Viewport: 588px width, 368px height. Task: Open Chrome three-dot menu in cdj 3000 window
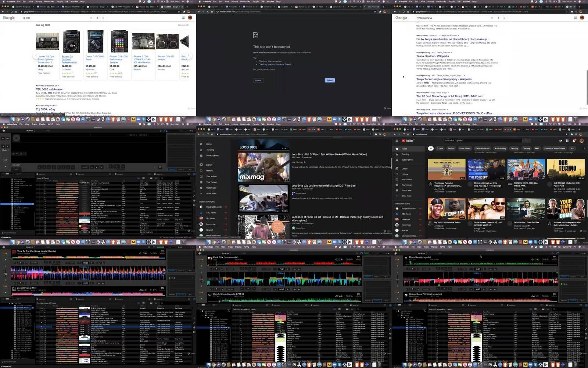point(193,11)
